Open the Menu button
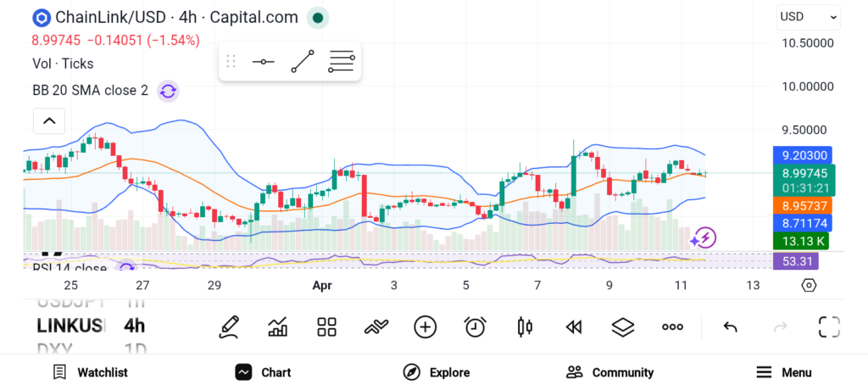The image size is (868, 391). pos(784,372)
